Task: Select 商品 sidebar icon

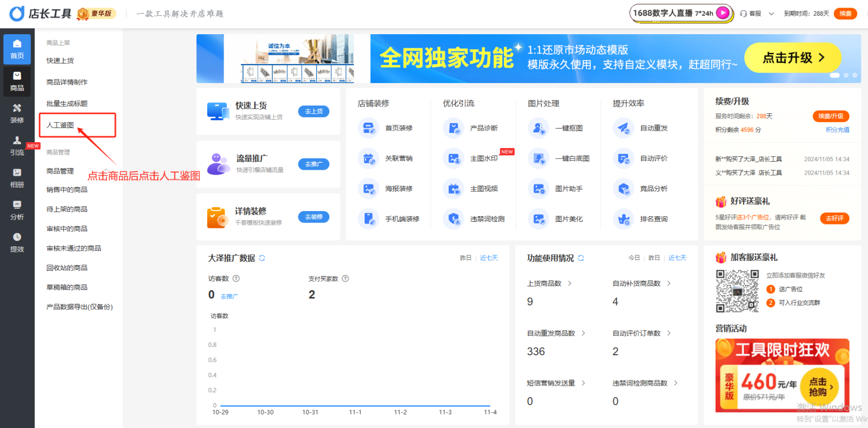Action: (17, 81)
